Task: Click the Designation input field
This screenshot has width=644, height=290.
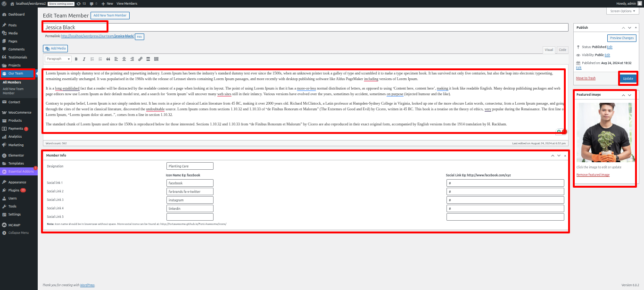Action: coord(190,166)
